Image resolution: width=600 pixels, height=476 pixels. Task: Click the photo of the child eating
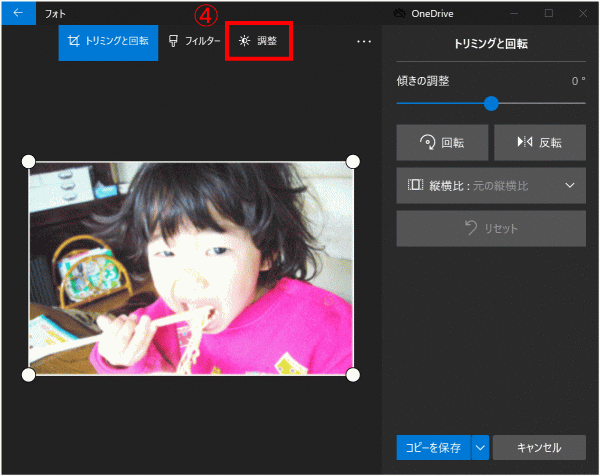pos(191,268)
